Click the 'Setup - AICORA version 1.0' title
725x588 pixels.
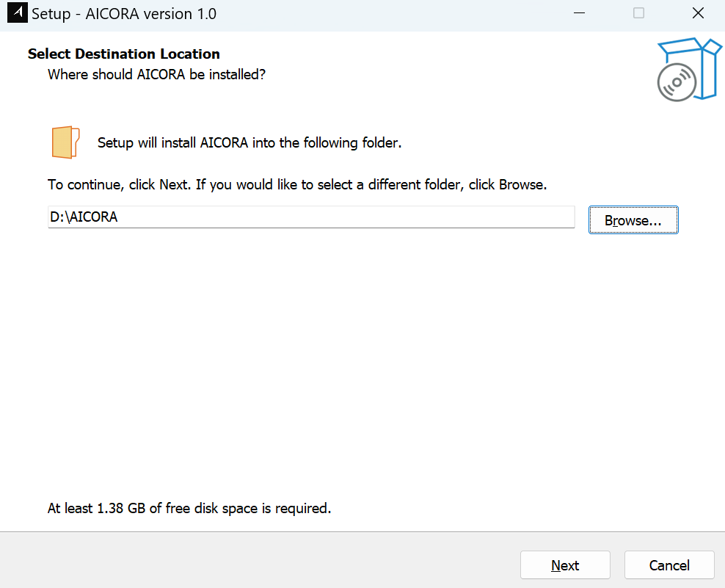[124, 14]
